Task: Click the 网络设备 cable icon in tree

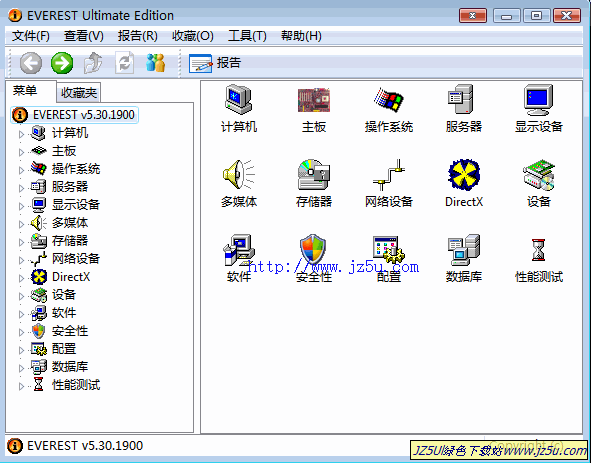Action: tap(38, 259)
